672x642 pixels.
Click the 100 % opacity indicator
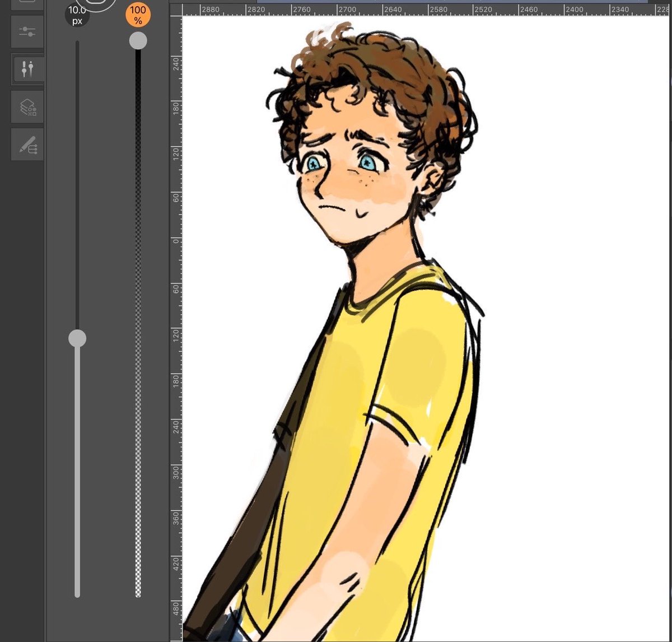tap(138, 15)
